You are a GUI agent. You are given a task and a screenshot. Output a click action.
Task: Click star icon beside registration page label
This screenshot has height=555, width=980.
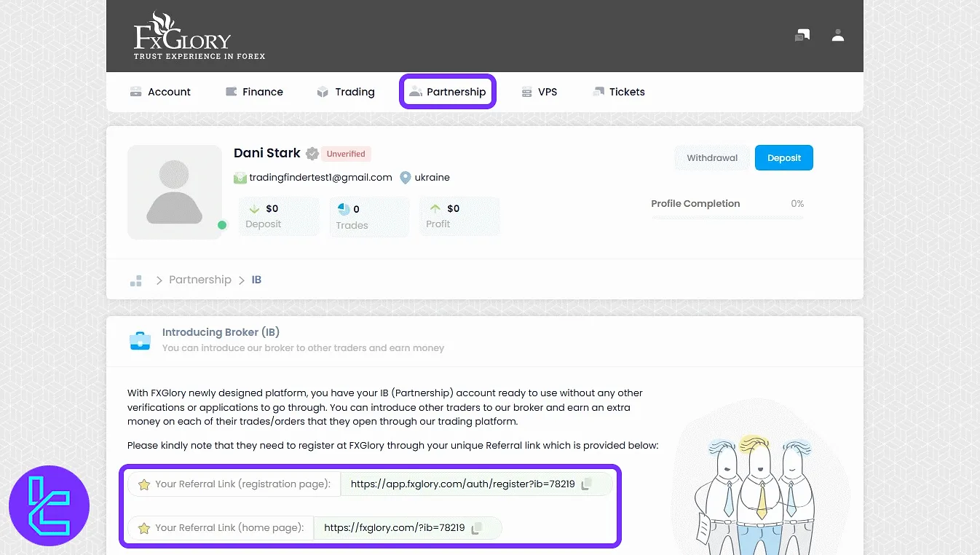pos(144,484)
